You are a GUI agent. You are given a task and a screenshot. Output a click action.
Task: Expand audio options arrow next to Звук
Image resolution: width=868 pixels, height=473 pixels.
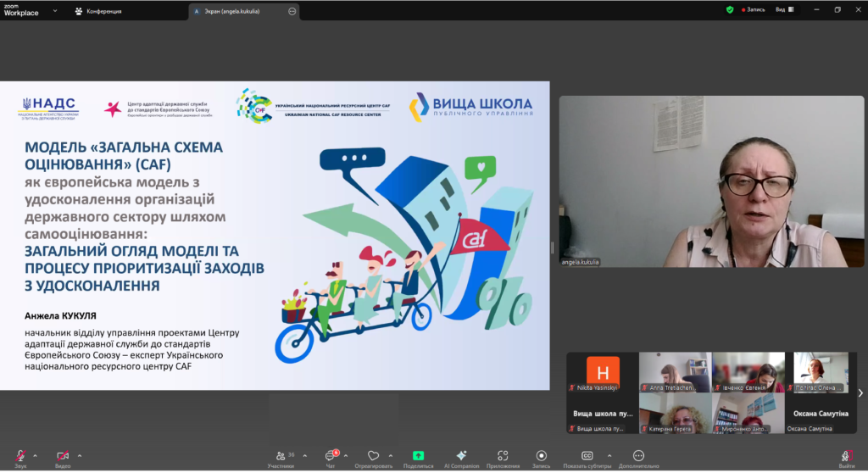pos(35,456)
